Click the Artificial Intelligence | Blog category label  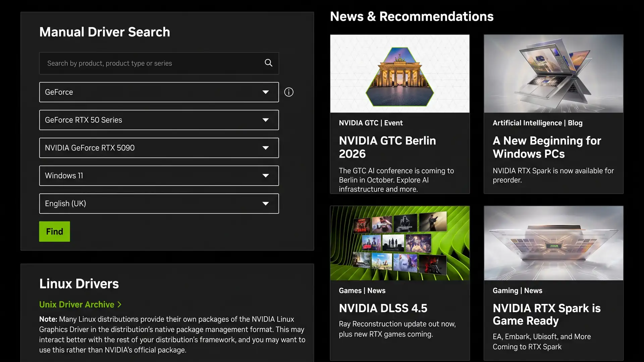537,123
